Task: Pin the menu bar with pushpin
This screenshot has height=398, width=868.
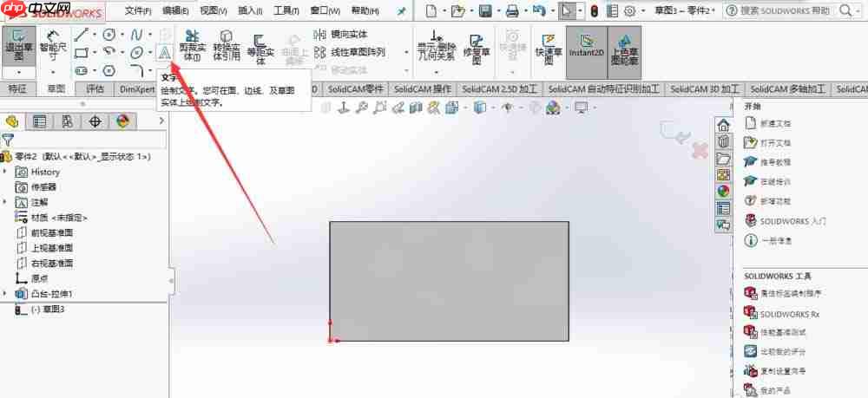Action: (x=402, y=10)
